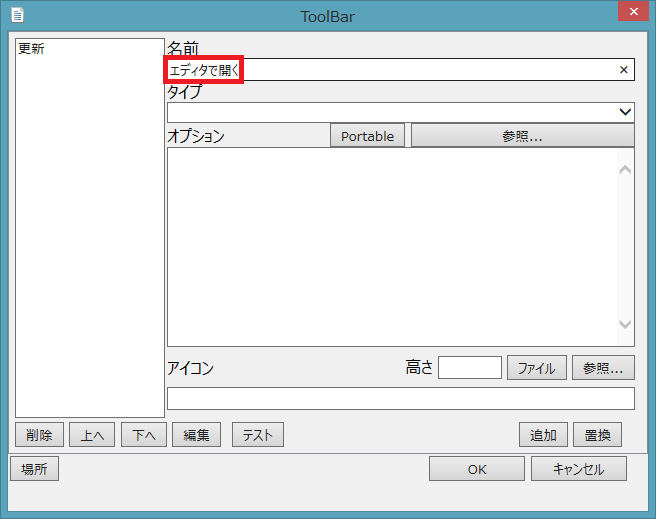Viewport: 656px width, 519px height.
Task: Clear the 名前 field with the × icon
Action: 624,70
